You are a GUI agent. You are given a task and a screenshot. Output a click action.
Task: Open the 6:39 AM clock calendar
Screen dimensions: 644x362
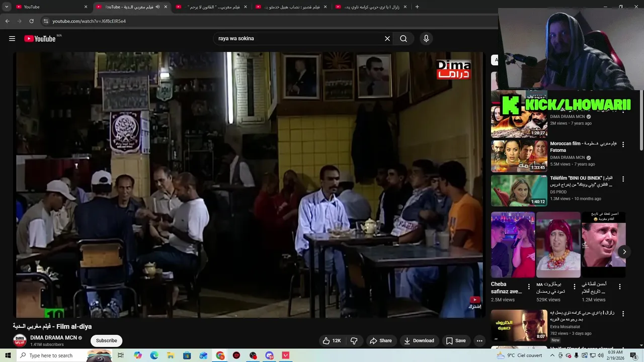point(615,355)
